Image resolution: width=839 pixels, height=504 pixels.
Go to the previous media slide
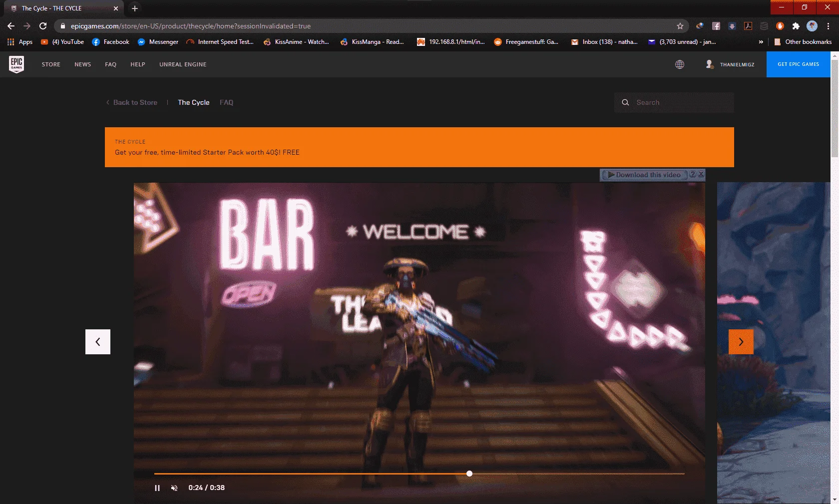click(x=98, y=342)
